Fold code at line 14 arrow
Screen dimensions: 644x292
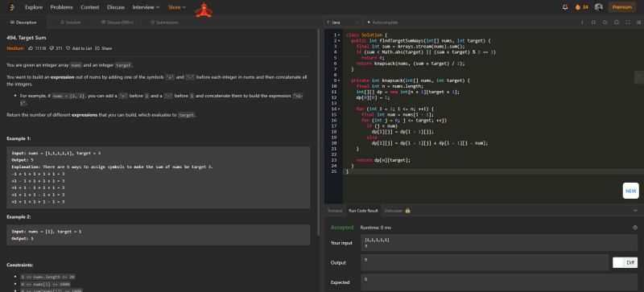click(339, 109)
